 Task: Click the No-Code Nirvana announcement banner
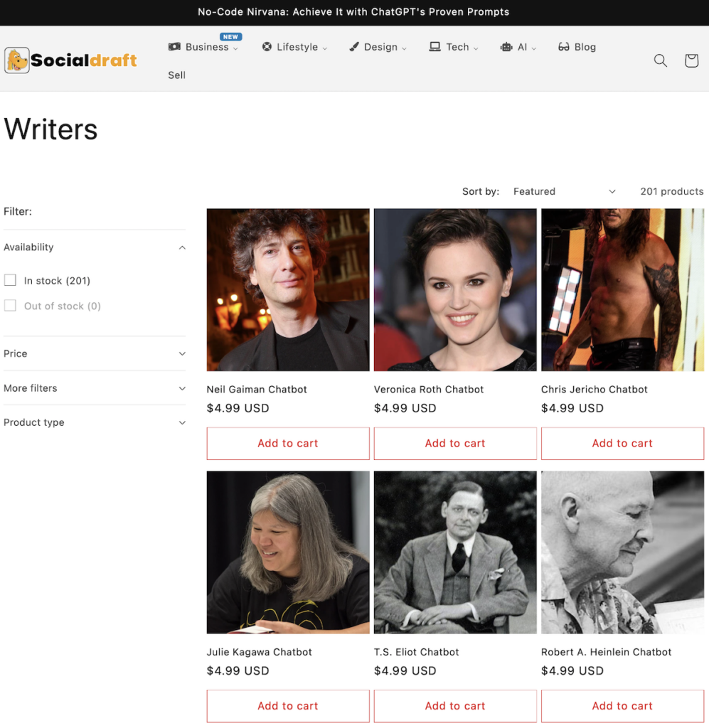click(354, 12)
